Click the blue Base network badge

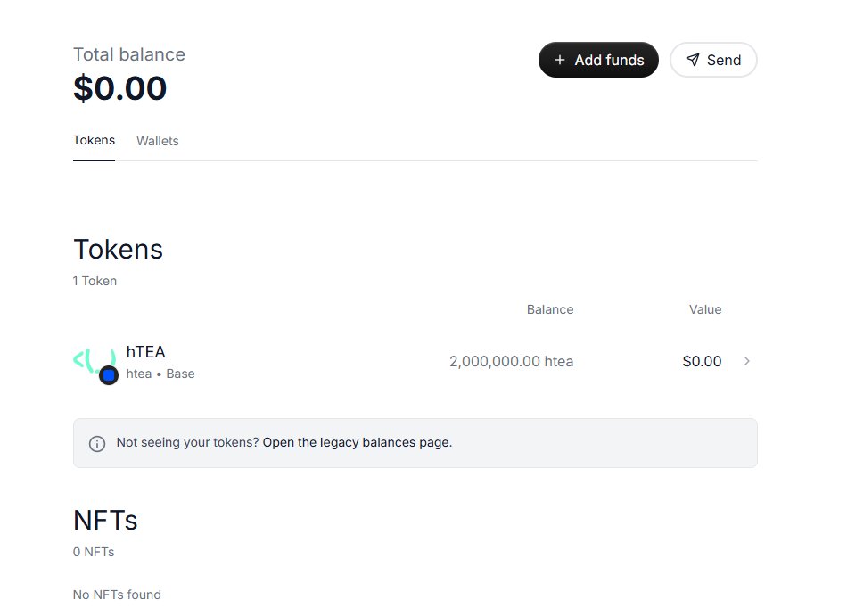109,374
